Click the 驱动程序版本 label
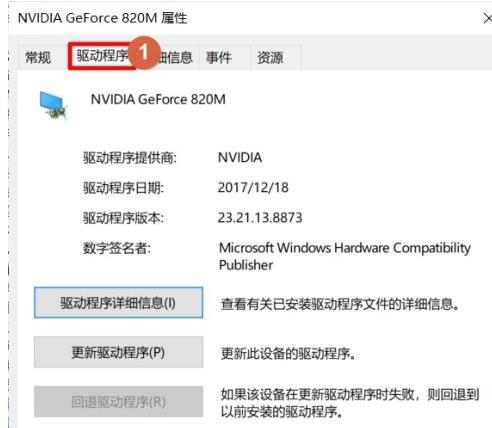Viewport: 492px width, 428px height. [x=123, y=218]
